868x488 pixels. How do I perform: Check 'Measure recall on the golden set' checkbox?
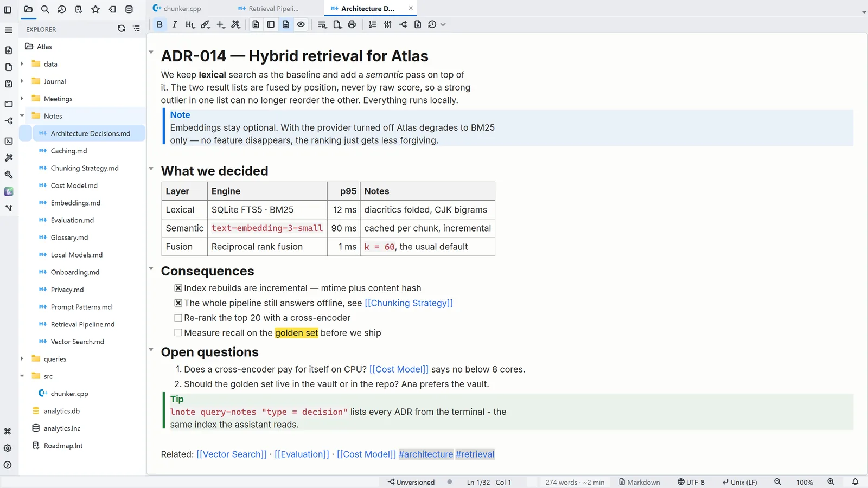[x=178, y=333]
